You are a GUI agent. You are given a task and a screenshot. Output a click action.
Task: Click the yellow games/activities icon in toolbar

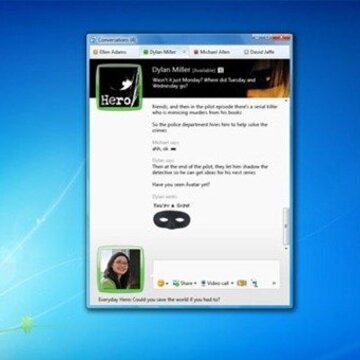pyautogui.click(x=242, y=283)
